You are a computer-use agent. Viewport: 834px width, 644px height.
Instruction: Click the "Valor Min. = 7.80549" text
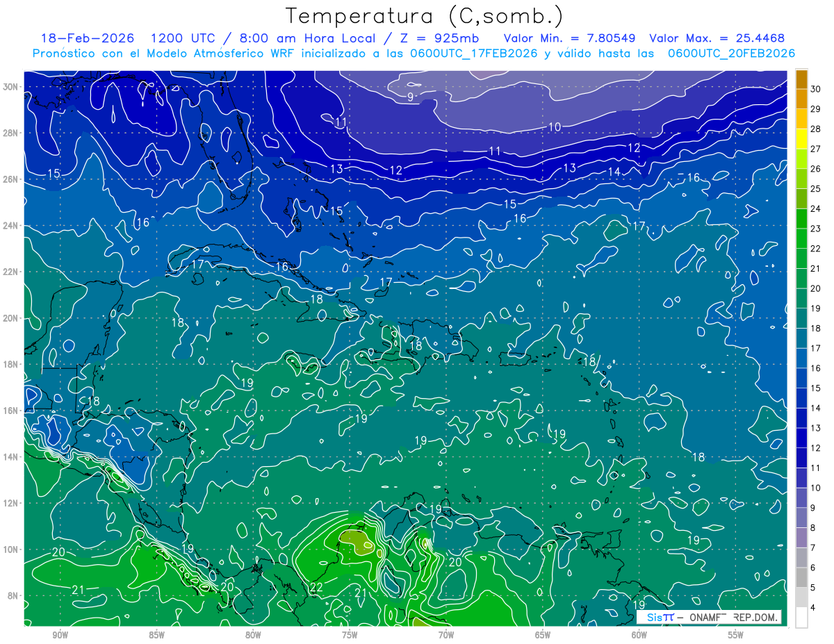point(570,38)
